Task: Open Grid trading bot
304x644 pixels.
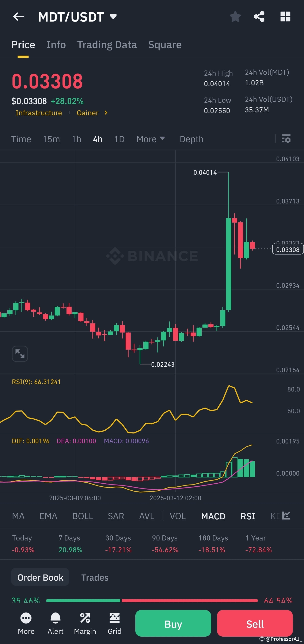Action: point(115,624)
